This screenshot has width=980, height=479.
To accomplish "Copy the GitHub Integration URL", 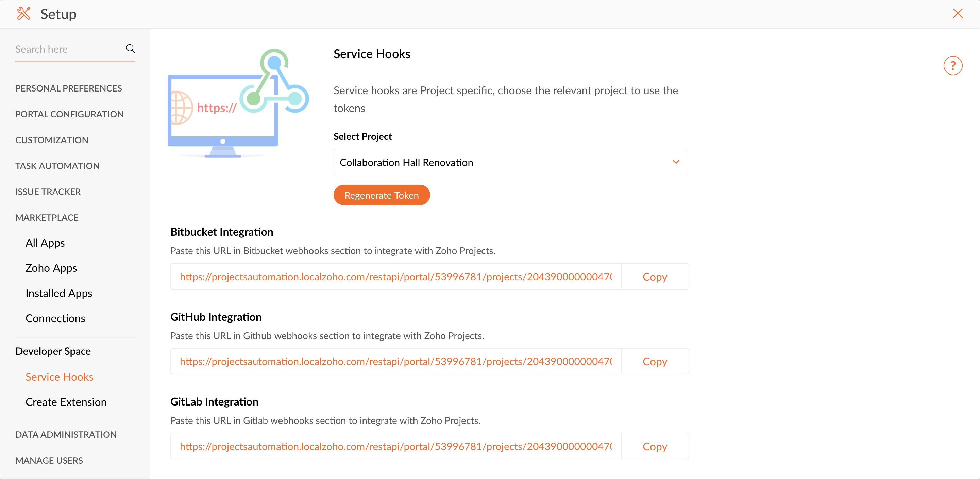I will pos(654,361).
